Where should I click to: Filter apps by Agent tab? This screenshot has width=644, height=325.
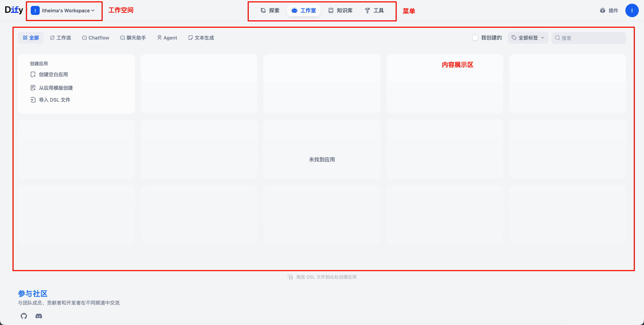[x=167, y=38]
